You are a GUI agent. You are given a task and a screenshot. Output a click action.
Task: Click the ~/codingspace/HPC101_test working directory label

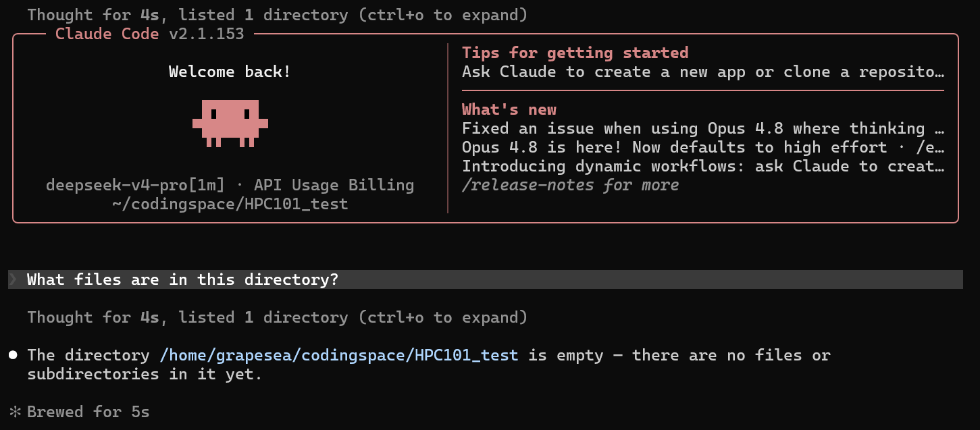click(x=230, y=204)
